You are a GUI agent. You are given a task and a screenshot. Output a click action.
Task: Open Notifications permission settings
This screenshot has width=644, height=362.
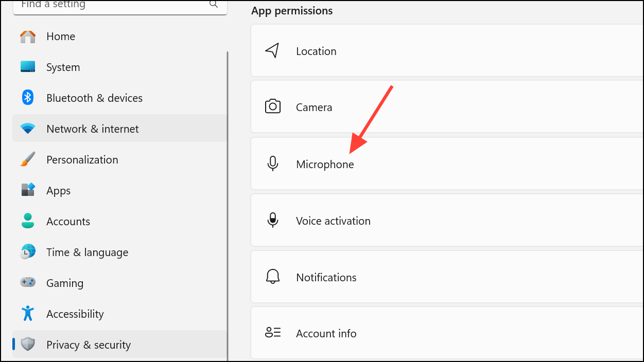[447, 277]
